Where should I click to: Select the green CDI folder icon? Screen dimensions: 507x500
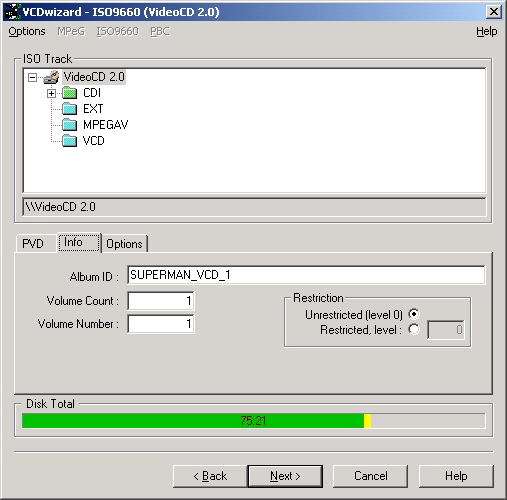pyautogui.click(x=70, y=93)
